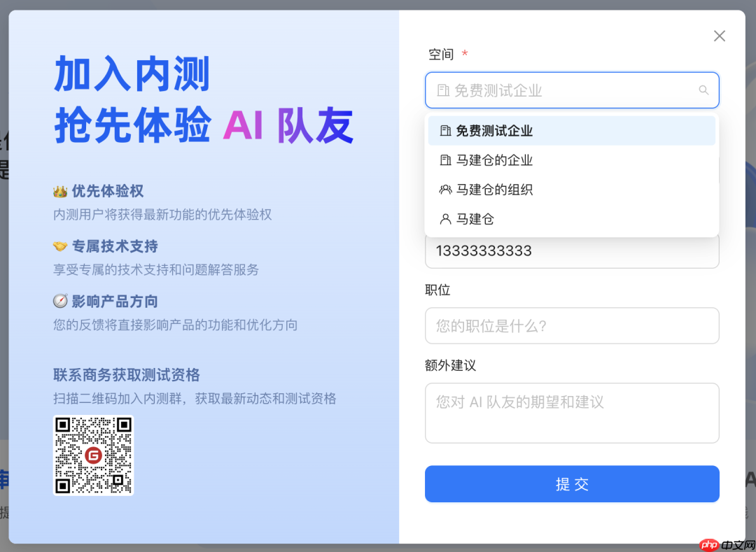The width and height of the screenshot is (756, 552).
Task: Click the building icon next to 马建仓的企业
Action: 444,160
